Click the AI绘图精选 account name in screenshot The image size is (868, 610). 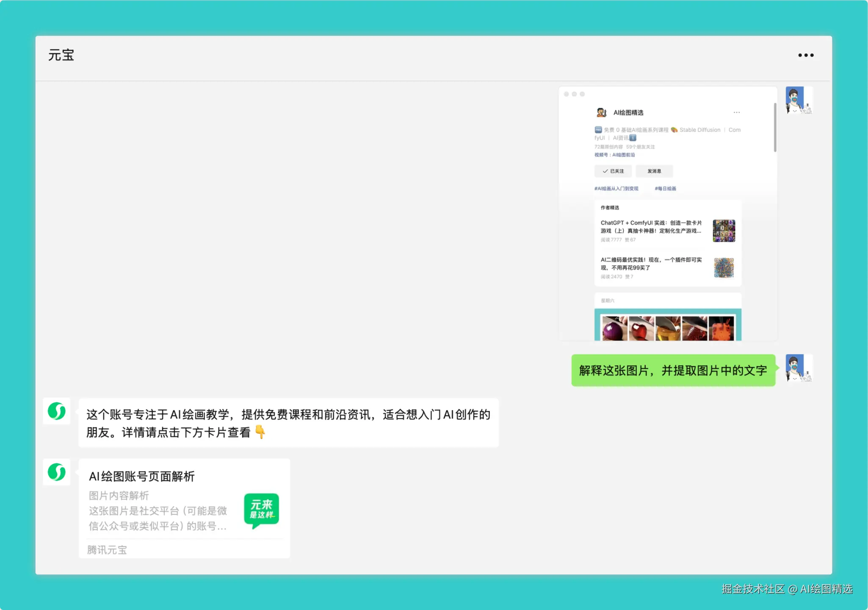tap(628, 113)
